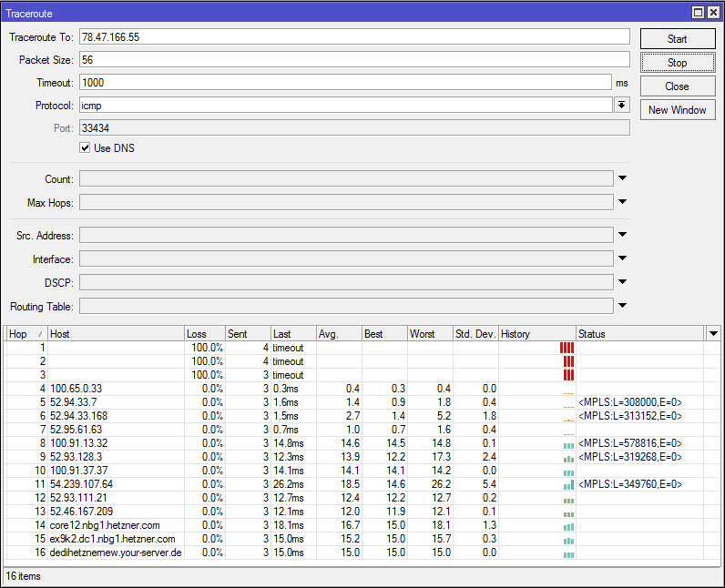Click status <MPLS:L=578816,E=0>
725x588 pixels.
(x=630, y=443)
